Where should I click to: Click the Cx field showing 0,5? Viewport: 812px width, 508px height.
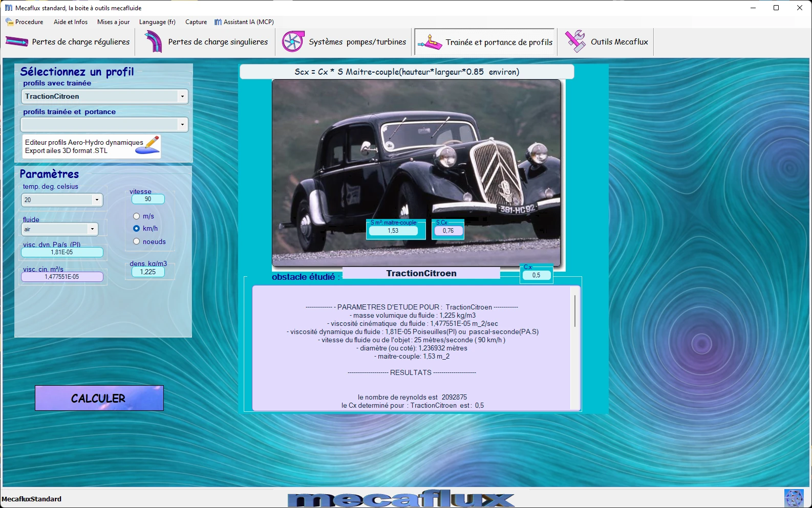537,275
